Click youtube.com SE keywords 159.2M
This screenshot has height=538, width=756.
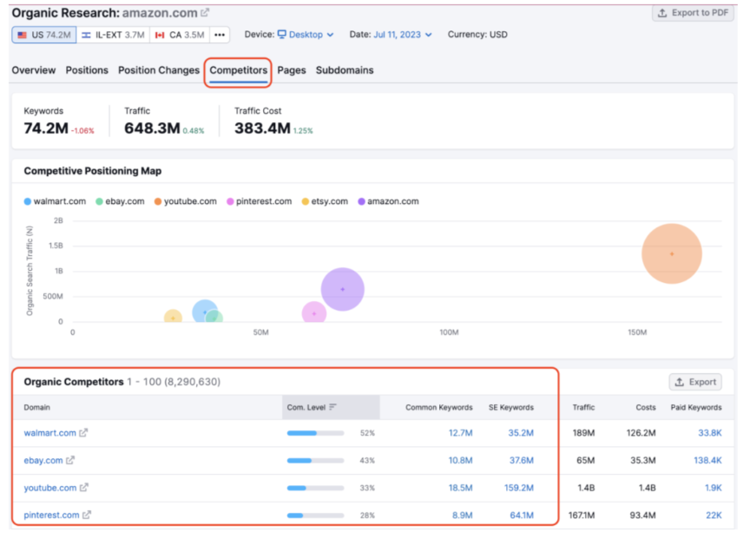coord(519,488)
